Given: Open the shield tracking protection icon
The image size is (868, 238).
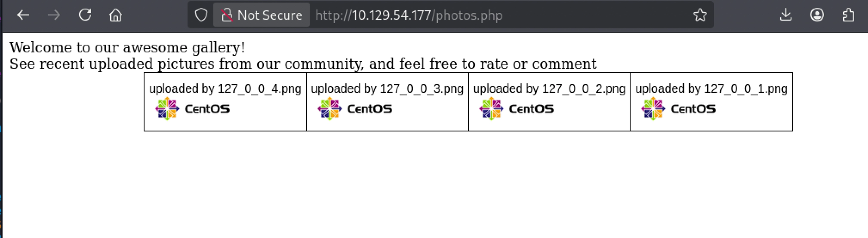Looking at the screenshot, I should (201, 15).
